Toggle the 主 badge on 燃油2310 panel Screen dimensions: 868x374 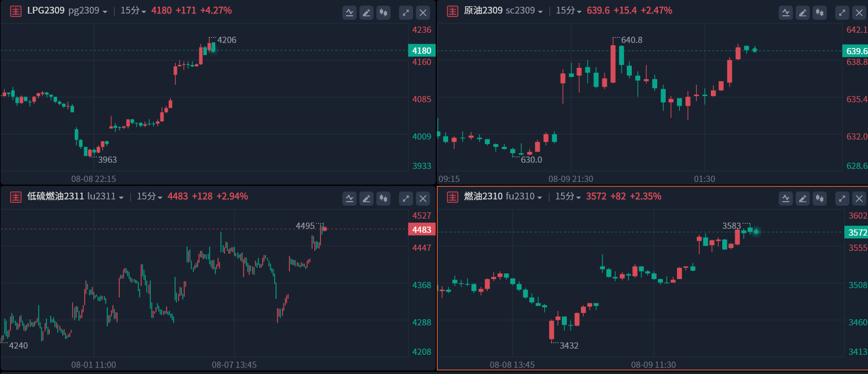453,197
